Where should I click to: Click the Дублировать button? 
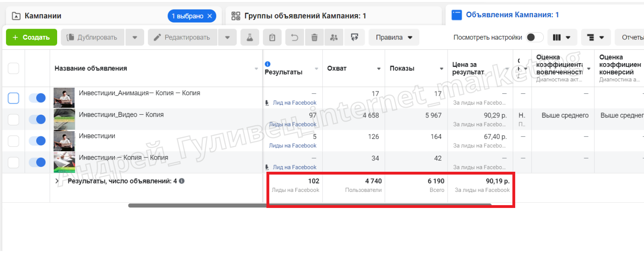tap(93, 37)
